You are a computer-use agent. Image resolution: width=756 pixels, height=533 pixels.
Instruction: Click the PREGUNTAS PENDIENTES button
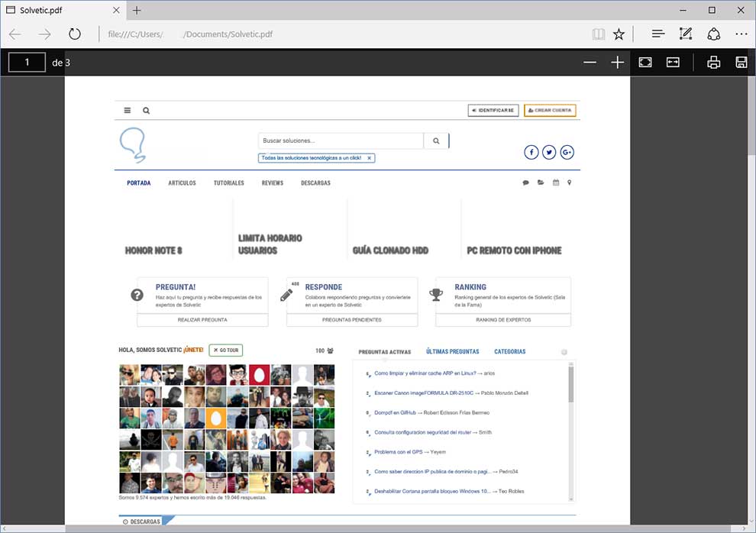point(352,320)
